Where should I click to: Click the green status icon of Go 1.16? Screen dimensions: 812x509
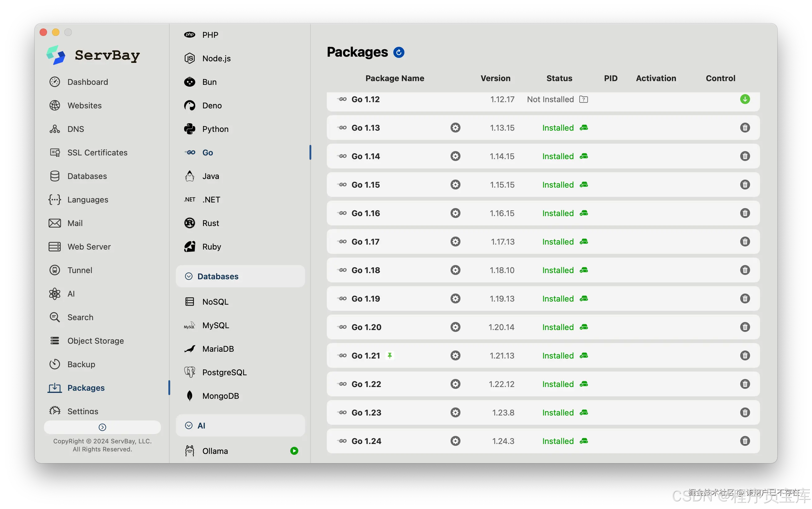point(584,213)
